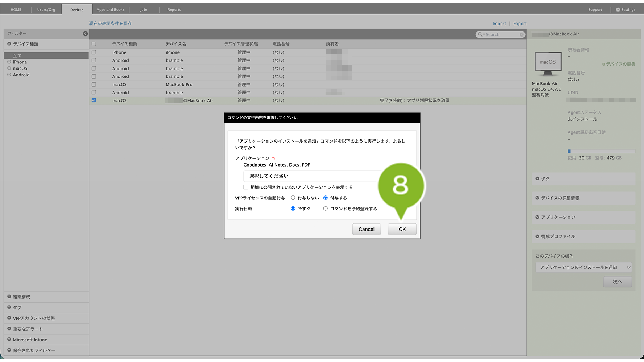644x362 pixels.
Task: Save current display conditions link
Action: coord(110,24)
